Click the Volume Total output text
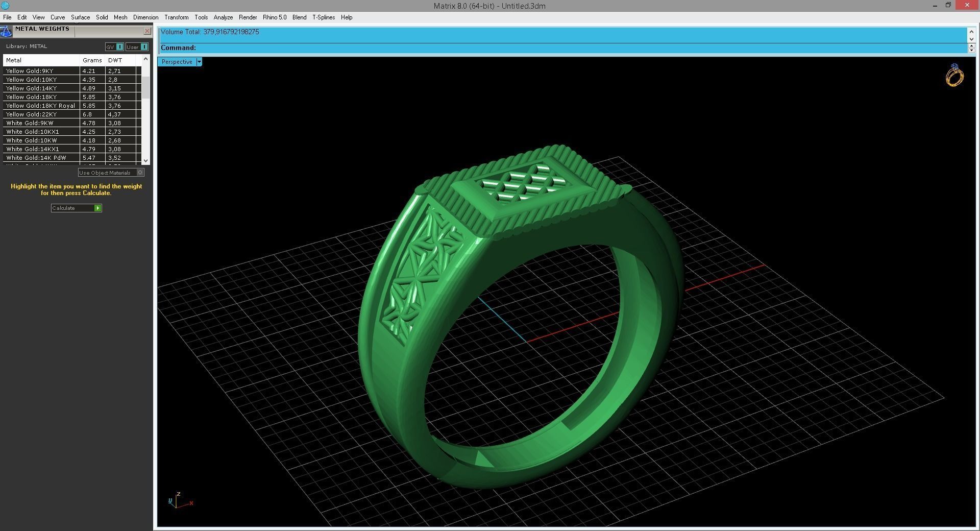The width and height of the screenshot is (980, 531). pyautogui.click(x=210, y=32)
